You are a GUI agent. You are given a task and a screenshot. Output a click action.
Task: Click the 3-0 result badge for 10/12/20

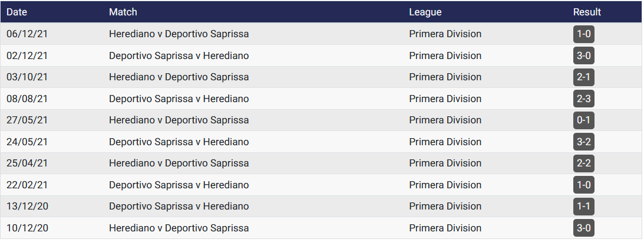(x=583, y=228)
